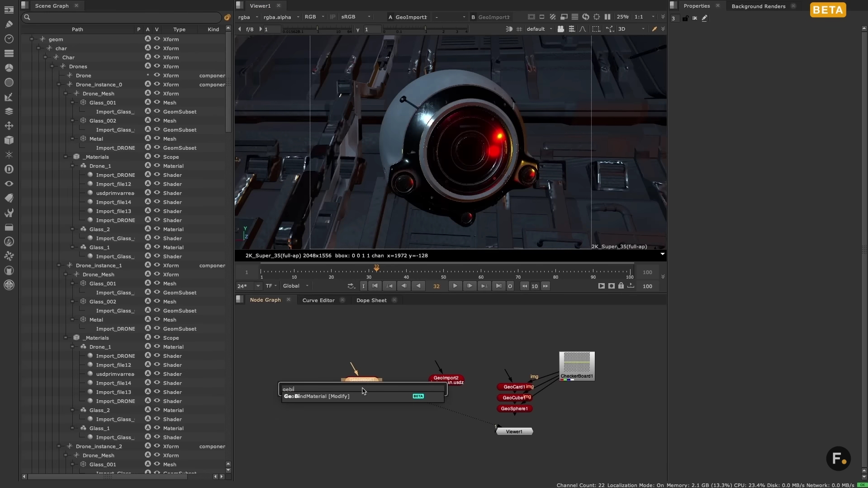
Task: Toggle visibility eye of geom row
Action: [x=157, y=39]
